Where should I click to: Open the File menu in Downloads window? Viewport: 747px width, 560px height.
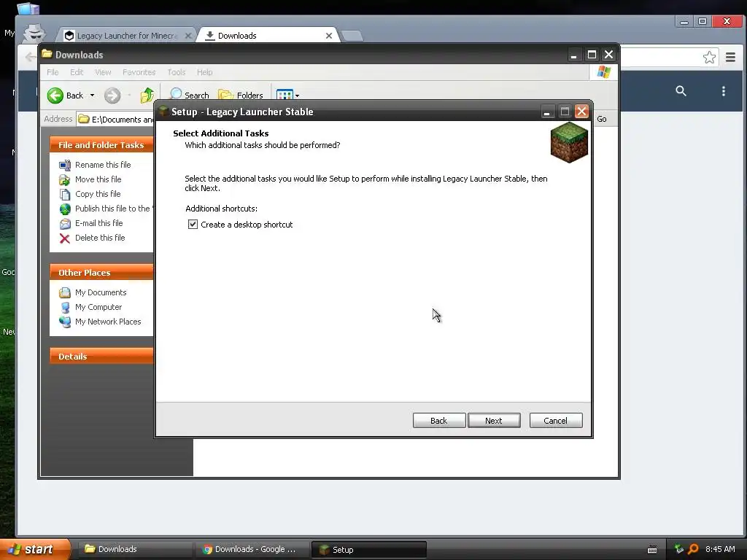53,72
